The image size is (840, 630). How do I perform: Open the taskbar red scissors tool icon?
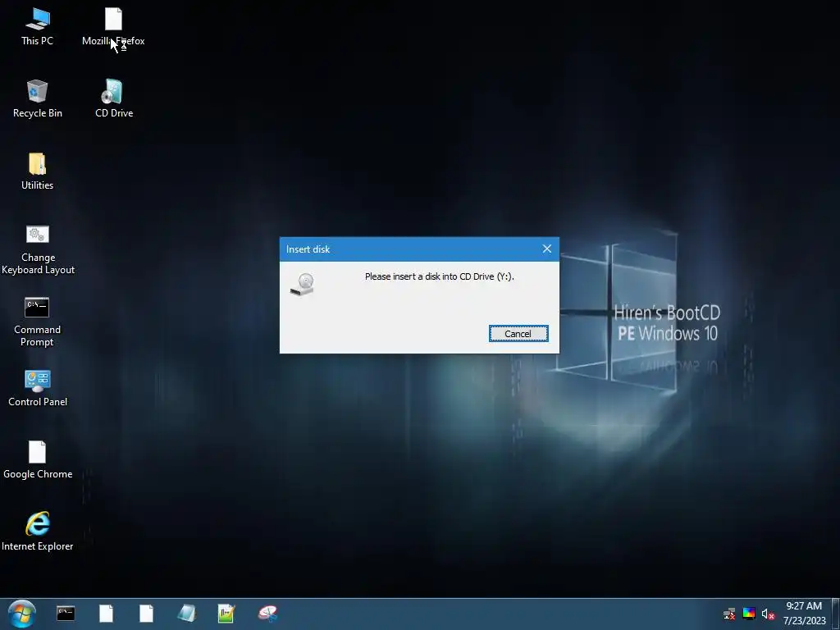pyautogui.click(x=267, y=614)
